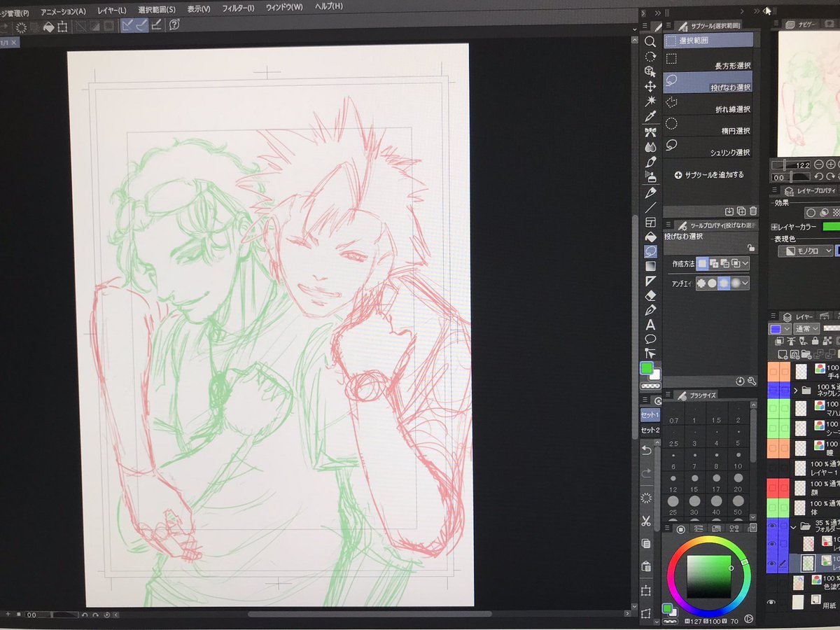Select the straight Line figure tool

(x=650, y=207)
